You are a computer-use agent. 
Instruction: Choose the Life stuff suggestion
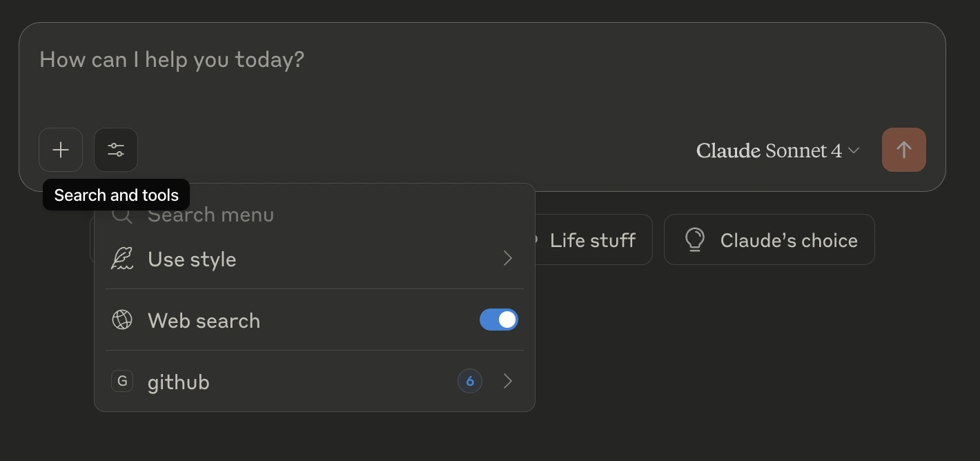point(592,240)
